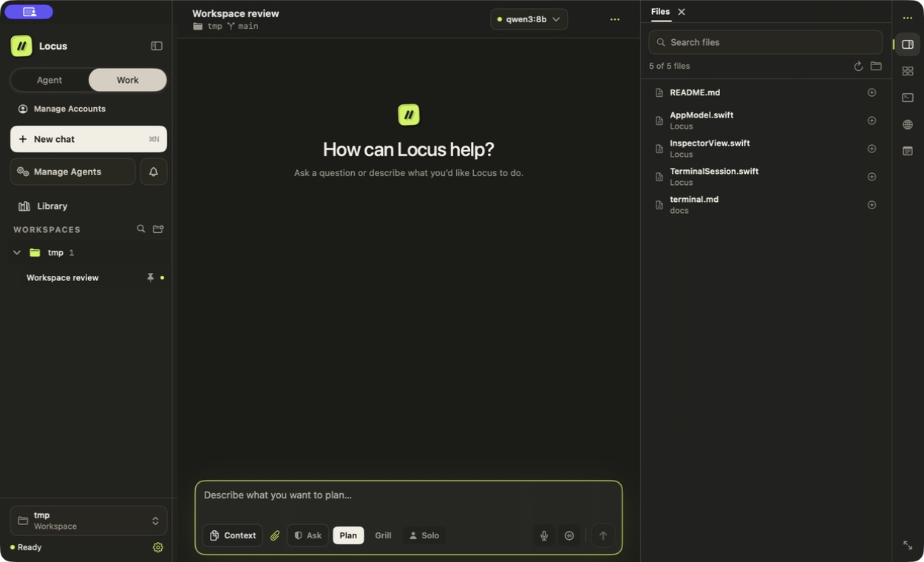Viewport: 924px width, 562px height.
Task: Open AppModel.swift file
Action: 766,121
